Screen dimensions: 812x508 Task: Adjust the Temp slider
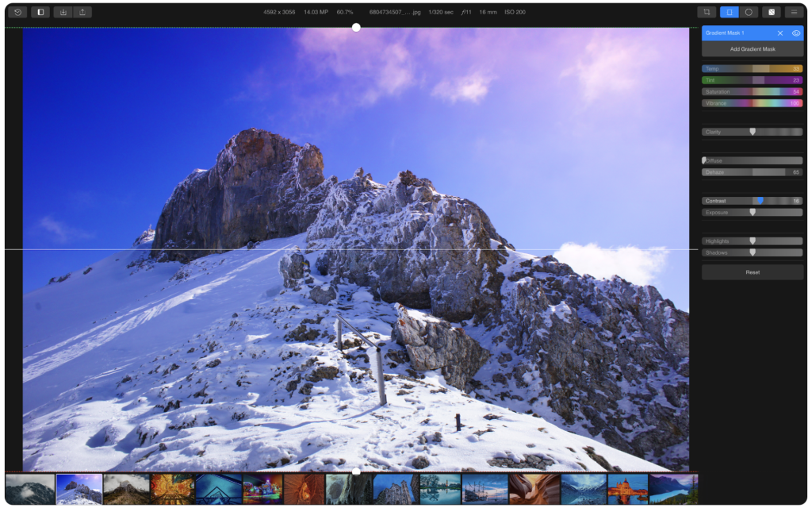[x=753, y=68]
